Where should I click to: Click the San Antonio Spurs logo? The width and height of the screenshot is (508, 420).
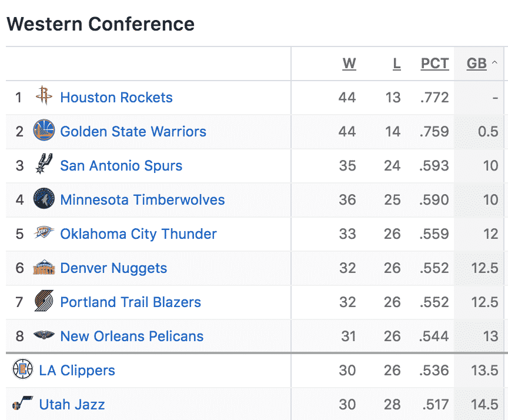tap(44, 164)
